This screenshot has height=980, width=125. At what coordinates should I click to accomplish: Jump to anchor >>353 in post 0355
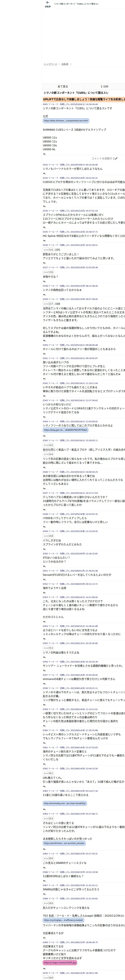click(49, 648)
